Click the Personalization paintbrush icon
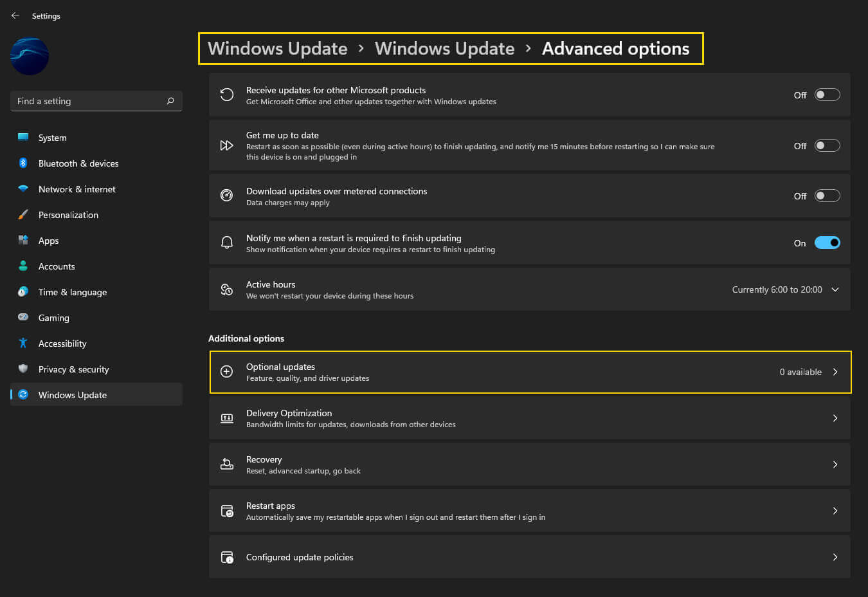868x597 pixels. point(23,214)
